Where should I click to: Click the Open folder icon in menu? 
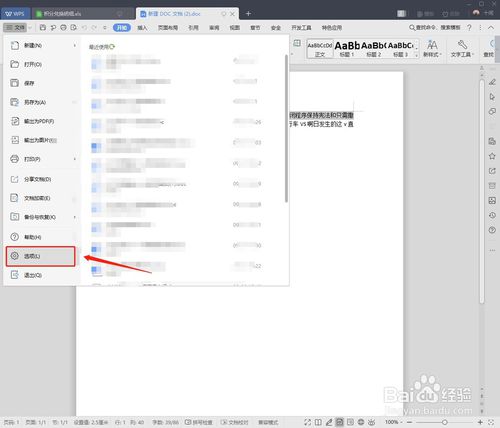pos(14,64)
